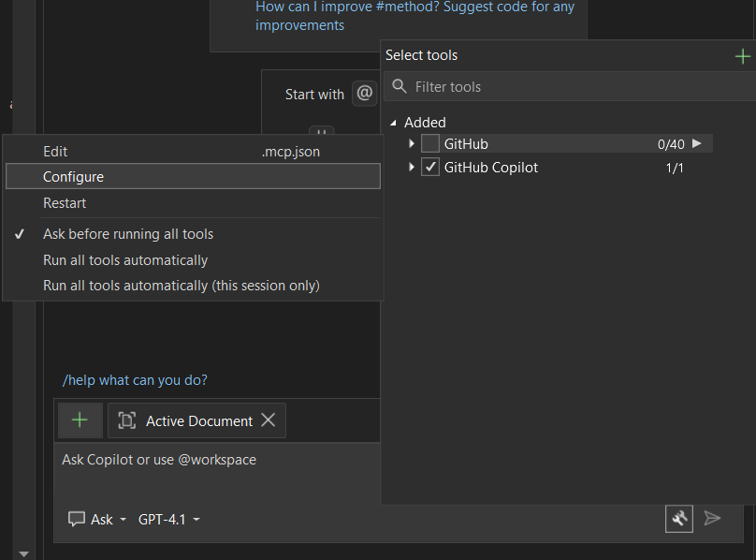Select Configure from the MCP menu
Screen dimensions: 756x560
pyautogui.click(x=74, y=176)
